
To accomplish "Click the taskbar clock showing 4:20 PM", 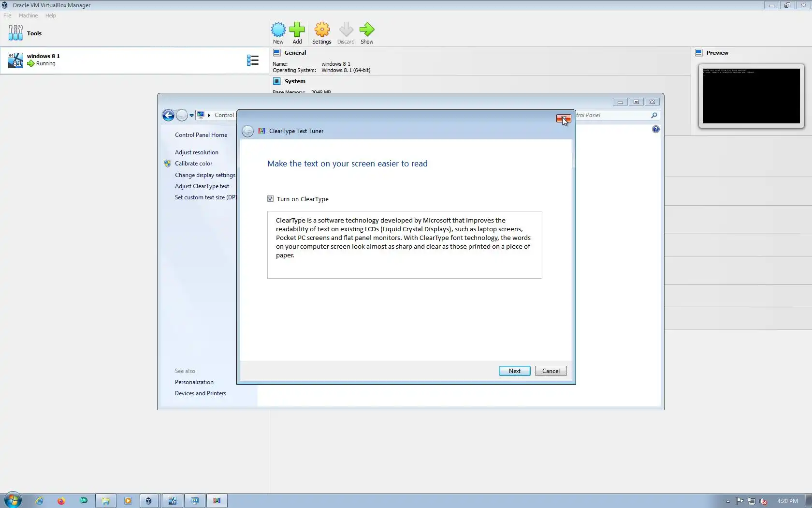I will pyautogui.click(x=787, y=501).
